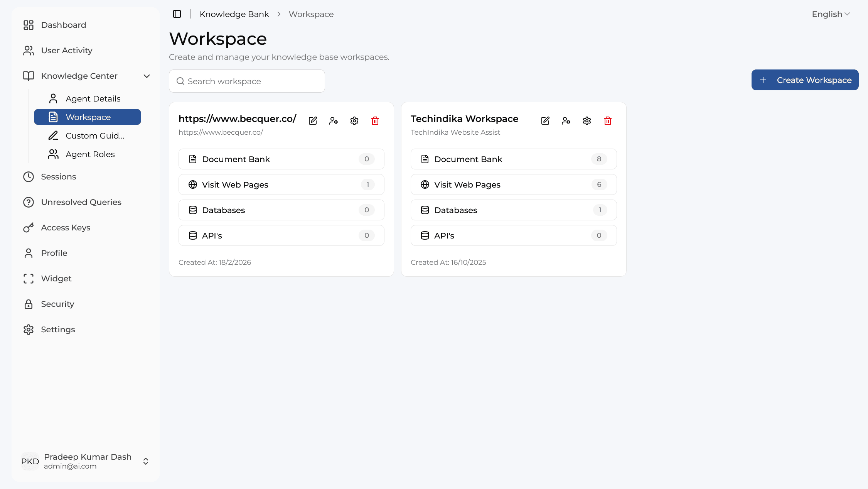Click the Agent Details person icon
Screen dimensions: 868x489
(x=53, y=99)
